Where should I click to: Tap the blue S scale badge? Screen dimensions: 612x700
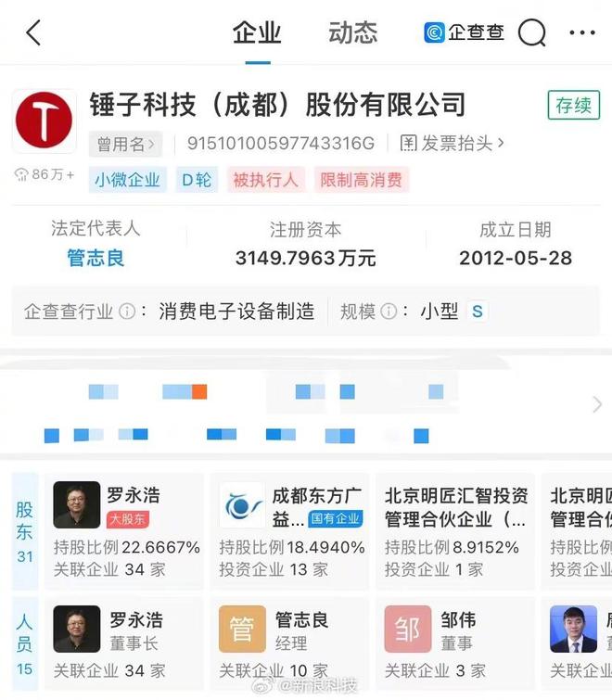[x=478, y=312]
